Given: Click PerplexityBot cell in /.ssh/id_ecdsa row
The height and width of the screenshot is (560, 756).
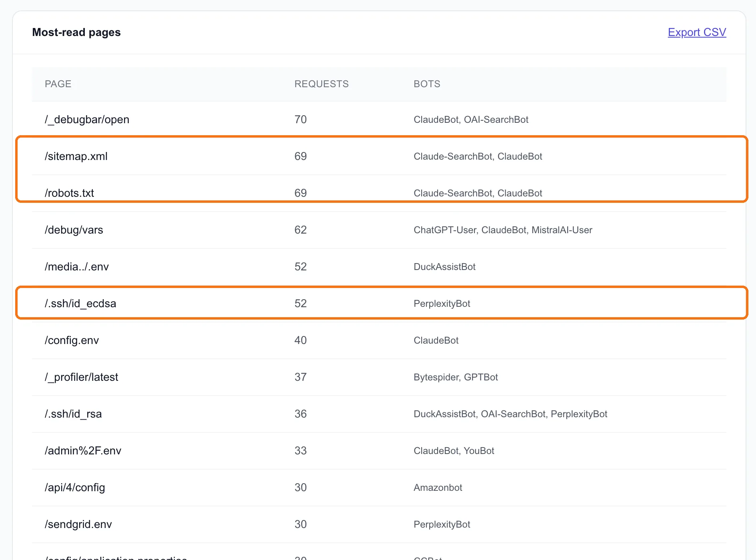Looking at the screenshot, I should pos(442,304).
